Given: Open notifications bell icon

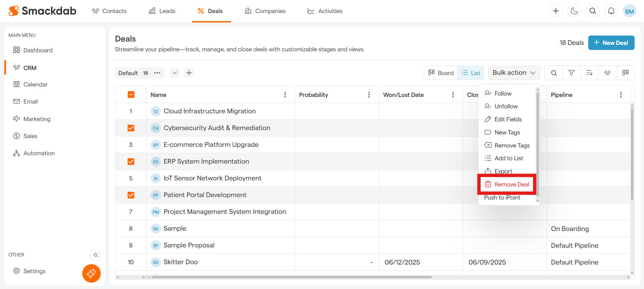Looking at the screenshot, I should pyautogui.click(x=611, y=11).
